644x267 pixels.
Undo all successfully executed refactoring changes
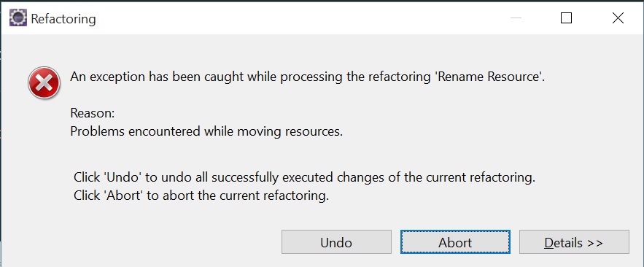pyautogui.click(x=336, y=242)
